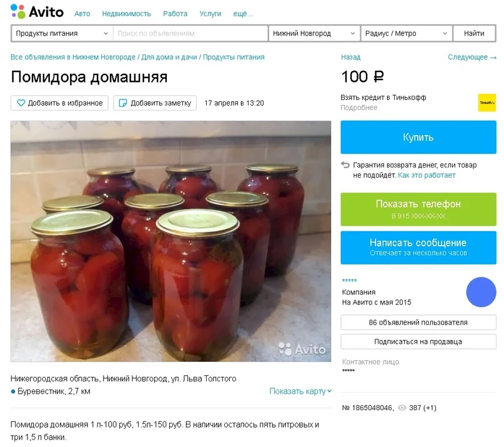Open the Tinkoff yellow logo
Screen dimensions: 504x447
487,103
